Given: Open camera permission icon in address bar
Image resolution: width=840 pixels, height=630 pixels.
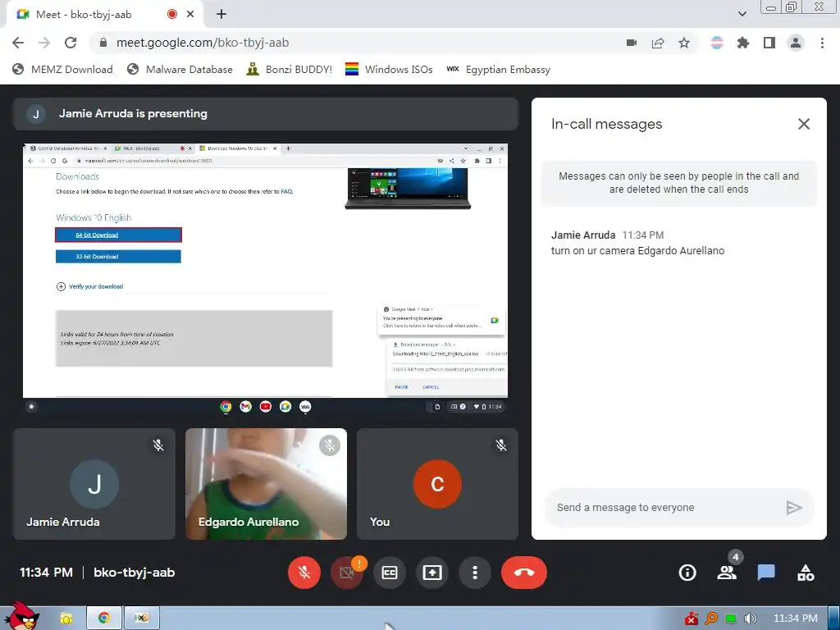Looking at the screenshot, I should point(632,43).
